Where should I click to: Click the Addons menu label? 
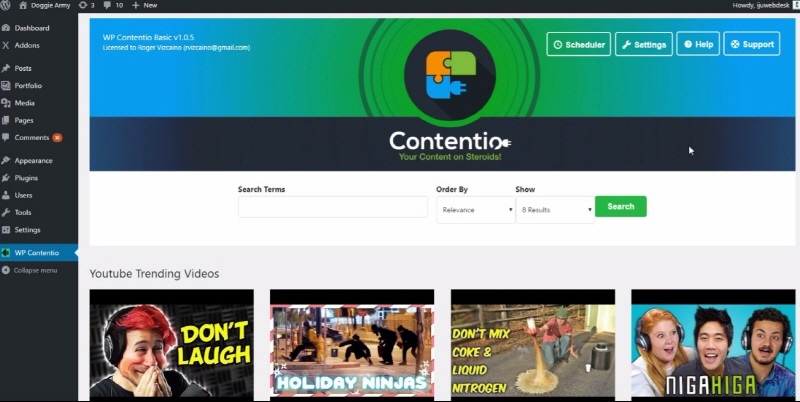tap(27, 45)
